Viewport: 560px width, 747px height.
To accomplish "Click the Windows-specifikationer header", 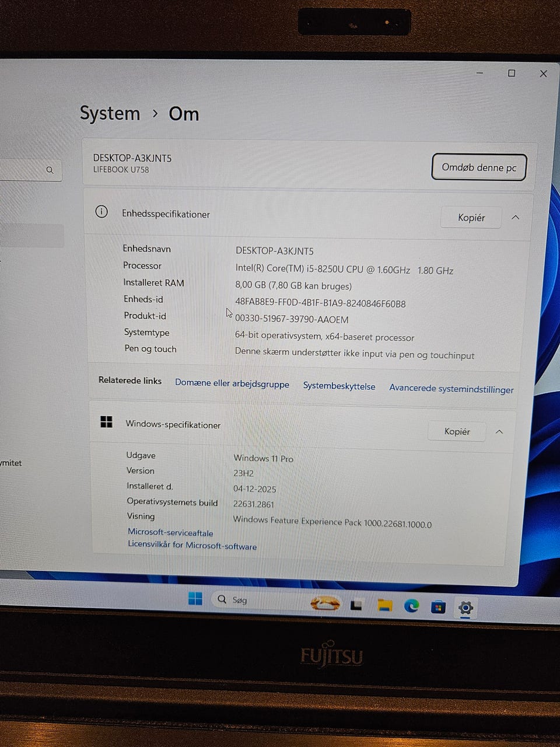I will (x=173, y=425).
